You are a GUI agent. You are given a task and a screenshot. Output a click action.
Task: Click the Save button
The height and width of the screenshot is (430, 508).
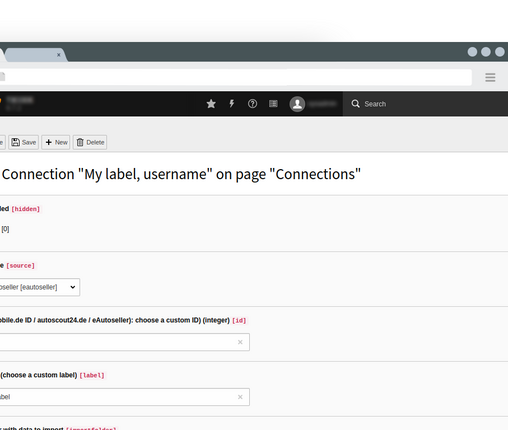click(x=24, y=142)
